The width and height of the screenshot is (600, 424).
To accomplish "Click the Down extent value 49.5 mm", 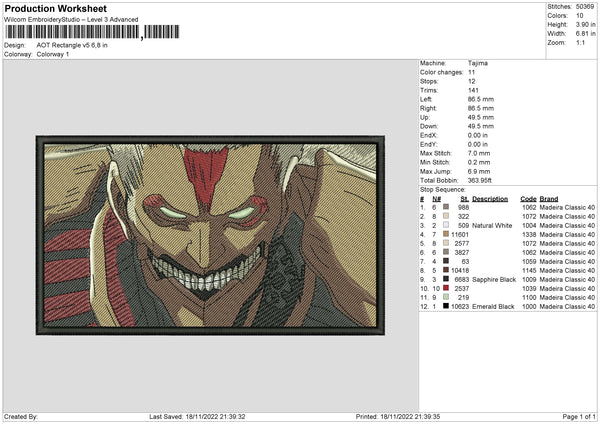I will click(481, 126).
